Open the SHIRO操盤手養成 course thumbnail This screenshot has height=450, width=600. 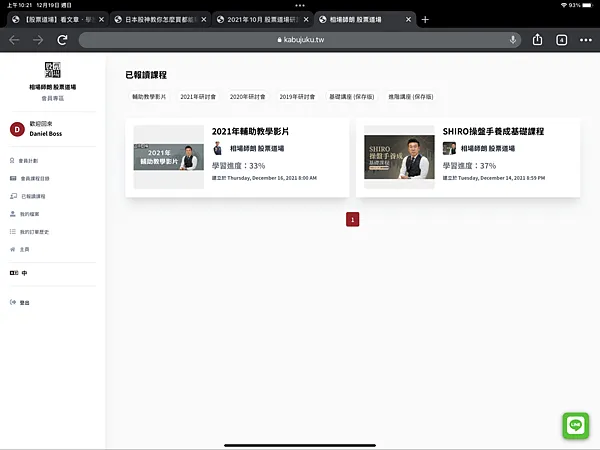(x=399, y=157)
